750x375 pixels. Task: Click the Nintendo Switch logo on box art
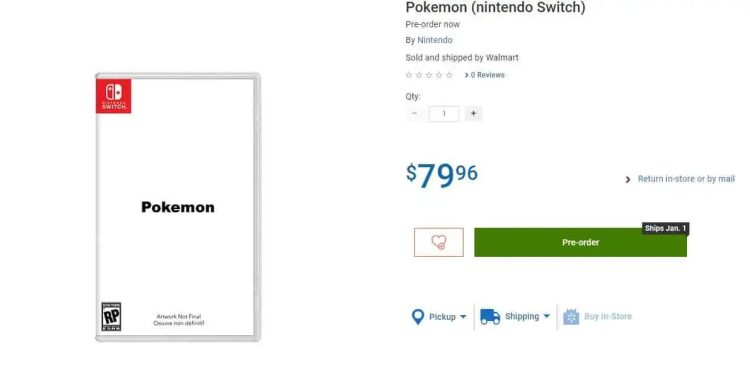pos(113,96)
